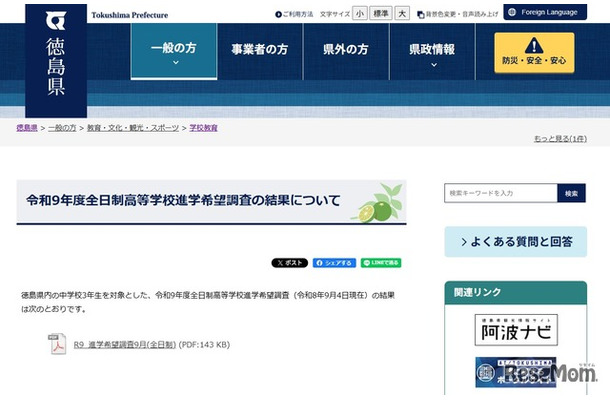Open the R9 進学希望調査9月(全日制) PDF link
The height and width of the screenshot is (400, 610).
point(125,345)
